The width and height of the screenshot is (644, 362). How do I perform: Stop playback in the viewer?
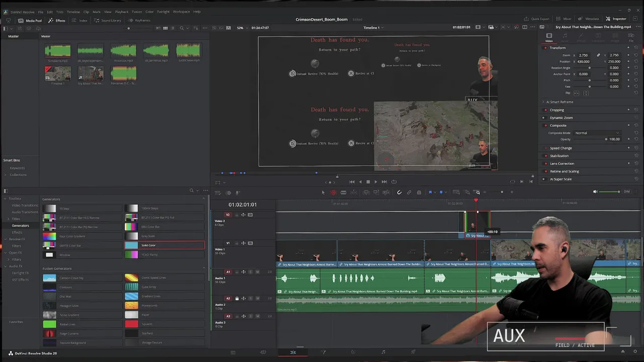tap(368, 182)
